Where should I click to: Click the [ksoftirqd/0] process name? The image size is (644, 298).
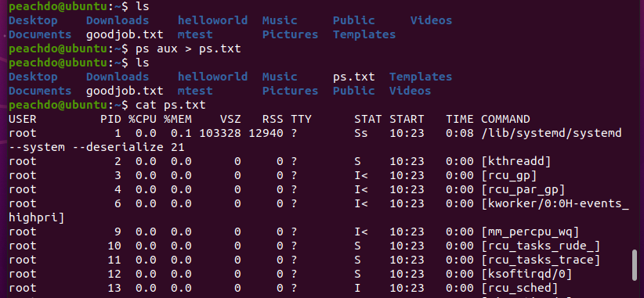tap(526, 274)
